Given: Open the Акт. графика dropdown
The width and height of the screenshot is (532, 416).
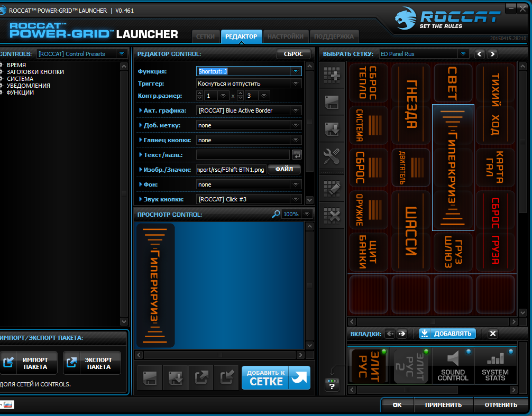Looking at the screenshot, I should 296,110.
